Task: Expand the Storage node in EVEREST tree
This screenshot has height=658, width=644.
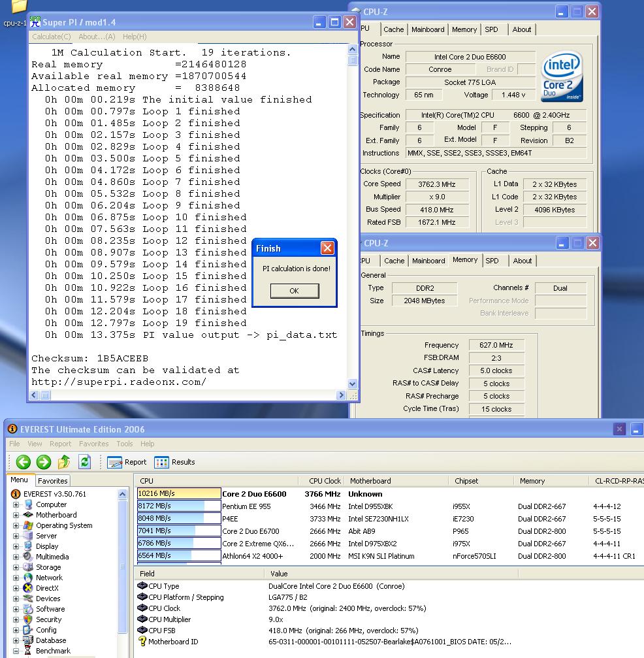Action: click(16, 567)
